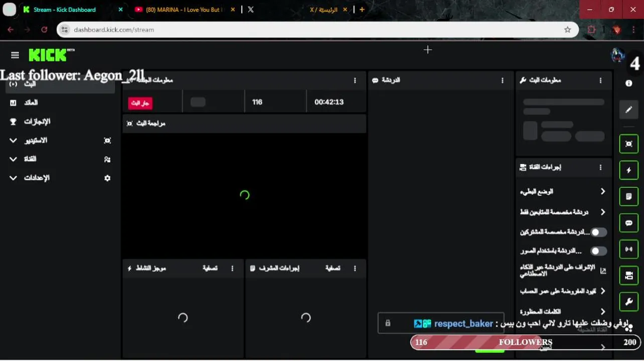The width and height of the screenshot is (644, 361).
Task: Click the viewer count 116 in session info
Action: (257, 102)
